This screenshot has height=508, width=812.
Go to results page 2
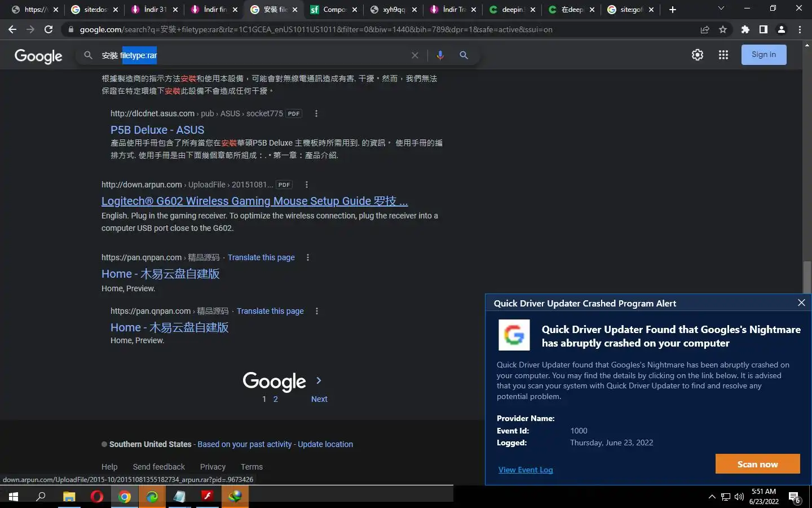click(x=276, y=399)
